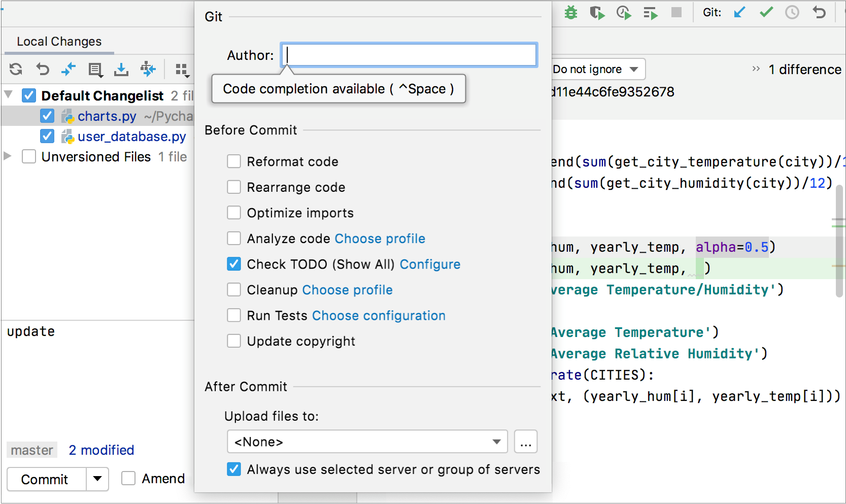Click the Git Update Project blue arrow icon

click(x=739, y=13)
